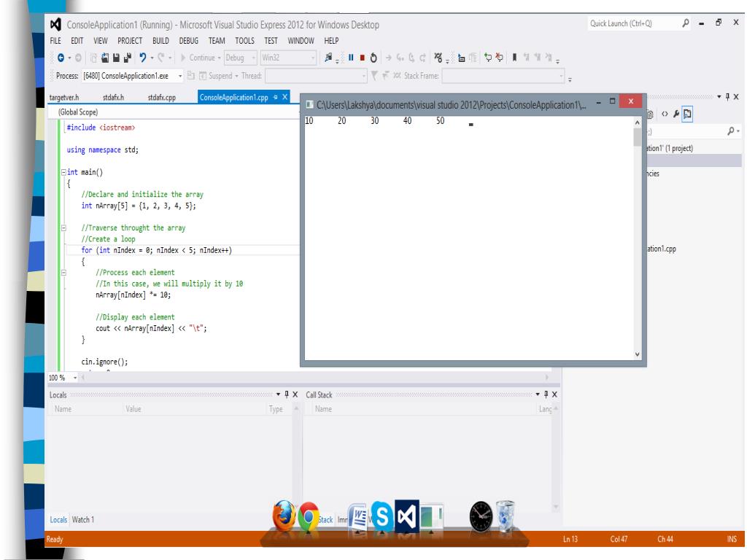Click the Quick Launch search magnifier icon
This screenshot has width=747, height=560.
(x=686, y=23)
